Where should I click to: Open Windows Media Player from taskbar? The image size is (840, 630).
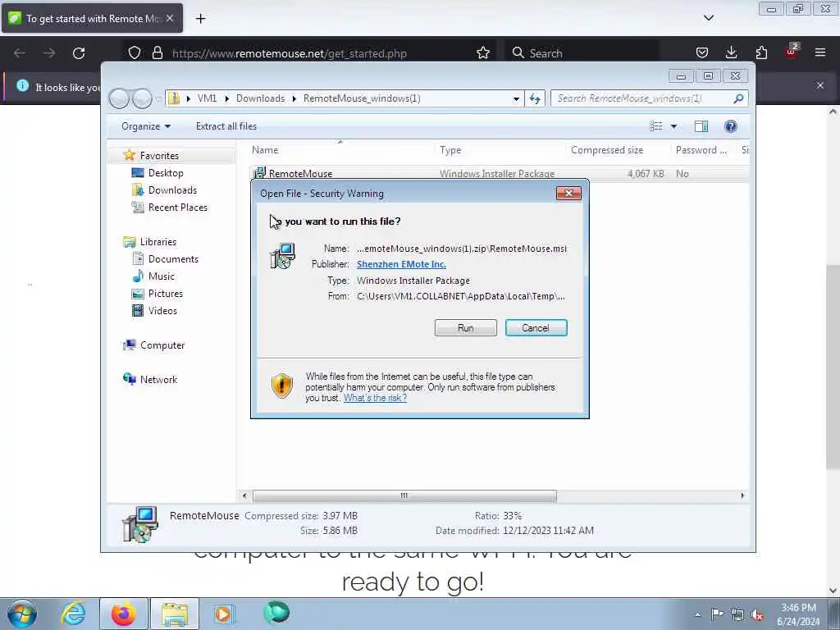pyautogui.click(x=223, y=614)
